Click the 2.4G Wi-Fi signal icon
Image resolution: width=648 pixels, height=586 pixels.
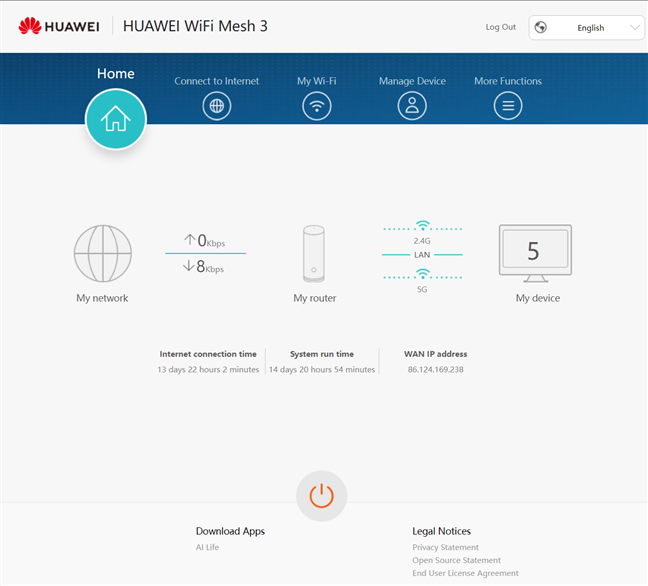click(422, 226)
